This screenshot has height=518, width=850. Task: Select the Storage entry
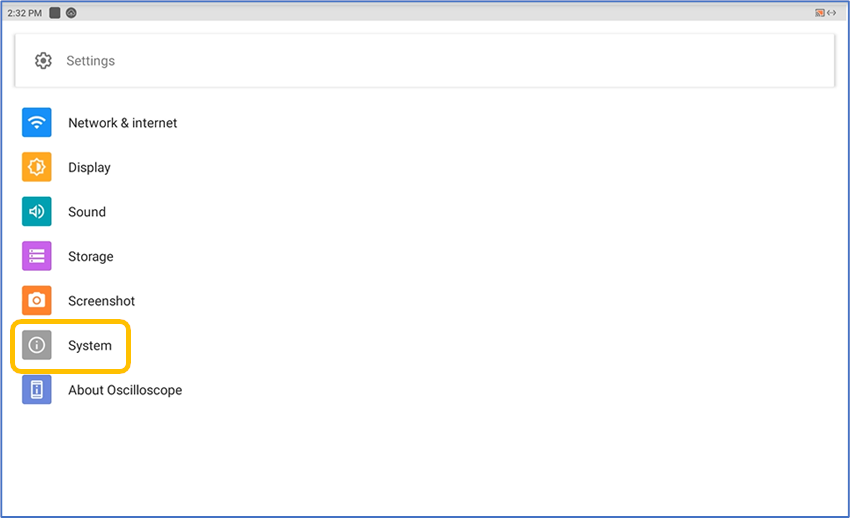coord(91,256)
